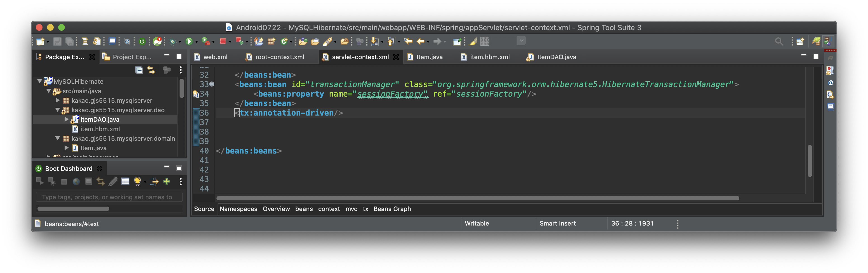Viewport: 868px width, 273px height.
Task: Click the table view icon in Boot Dashboard
Action: click(x=125, y=181)
